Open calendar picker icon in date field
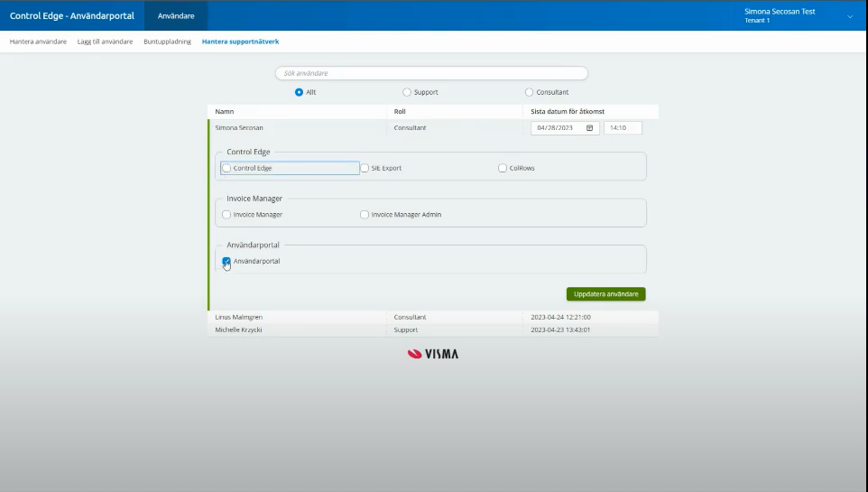This screenshot has height=492, width=868. [x=589, y=128]
